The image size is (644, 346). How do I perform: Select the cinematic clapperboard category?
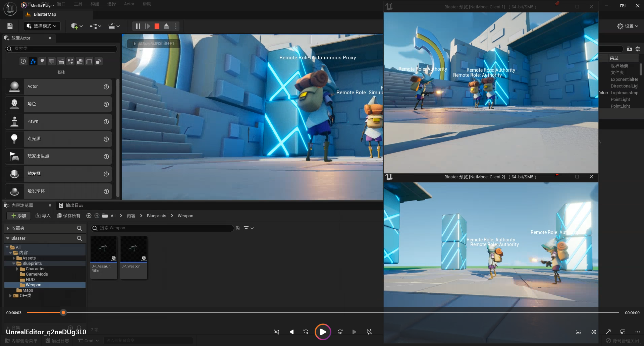61,61
